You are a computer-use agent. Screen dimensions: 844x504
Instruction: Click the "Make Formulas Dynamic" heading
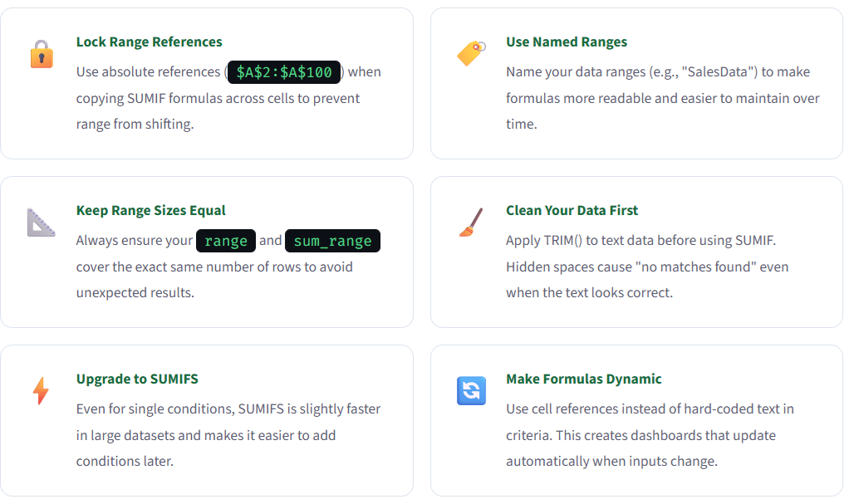tap(583, 379)
